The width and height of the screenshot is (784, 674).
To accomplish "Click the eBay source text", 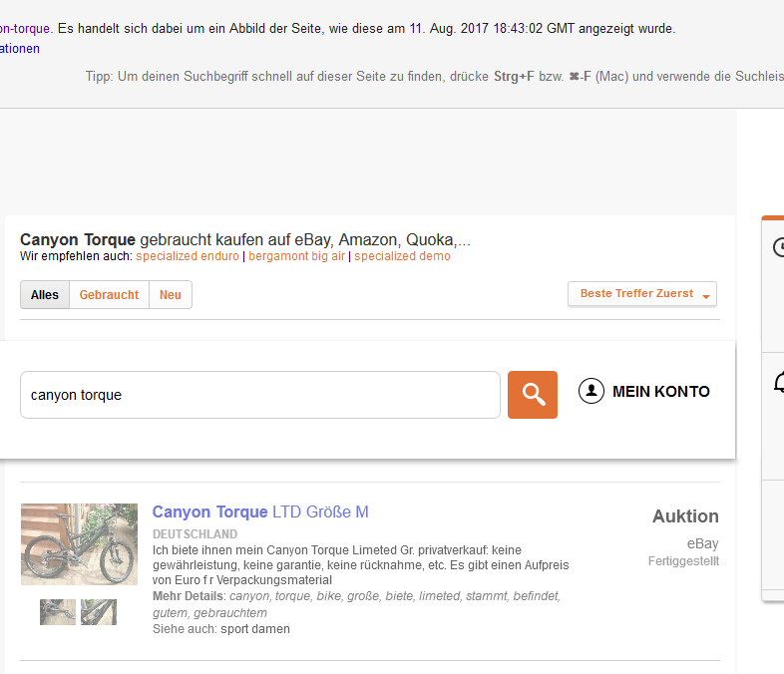I will pos(702,543).
